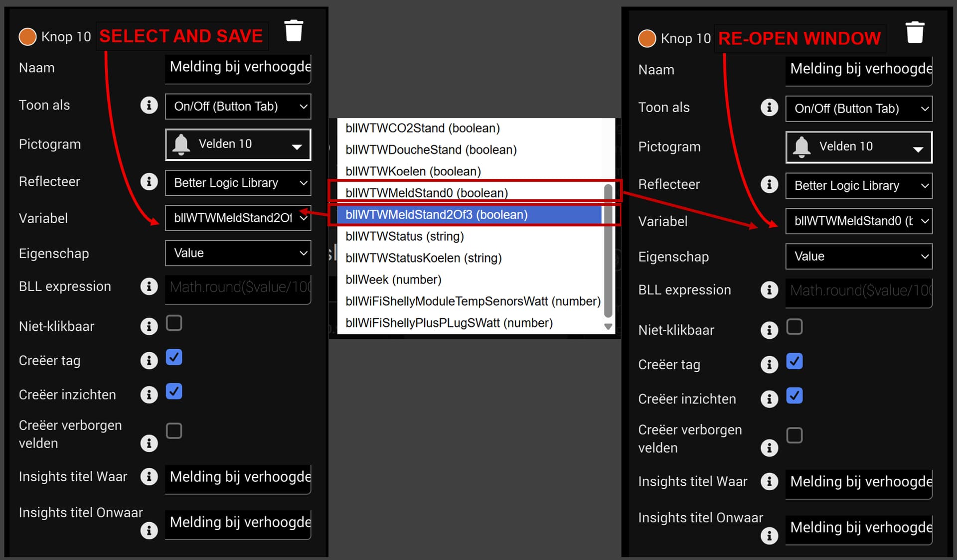Image resolution: width=957 pixels, height=560 pixels.
Task: Open info icon next to left Toon als
Action: [149, 105]
